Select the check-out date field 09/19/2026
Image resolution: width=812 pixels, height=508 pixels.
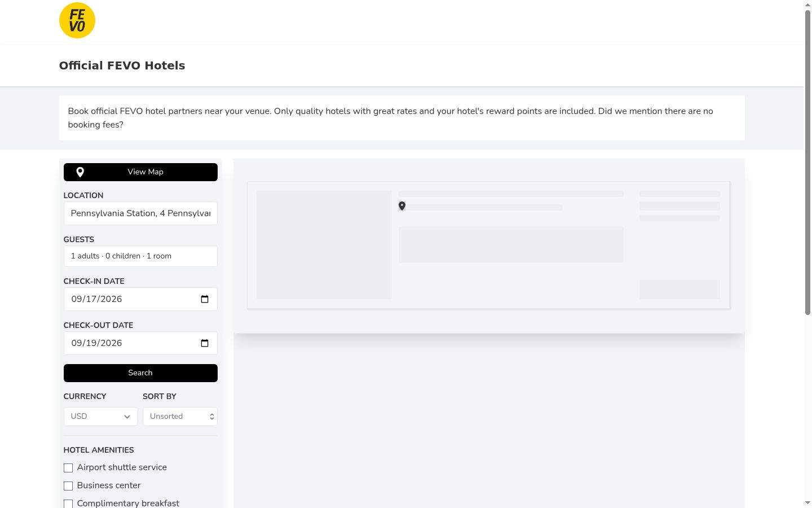coord(140,343)
